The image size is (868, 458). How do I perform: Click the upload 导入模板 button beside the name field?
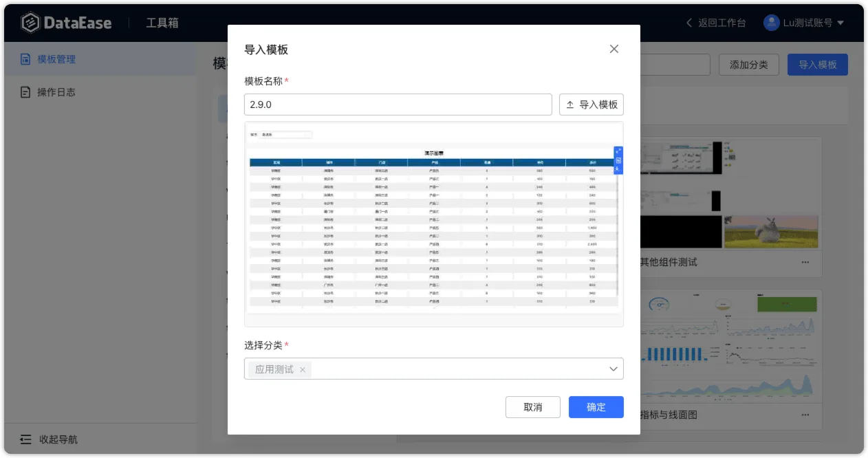[x=592, y=105]
